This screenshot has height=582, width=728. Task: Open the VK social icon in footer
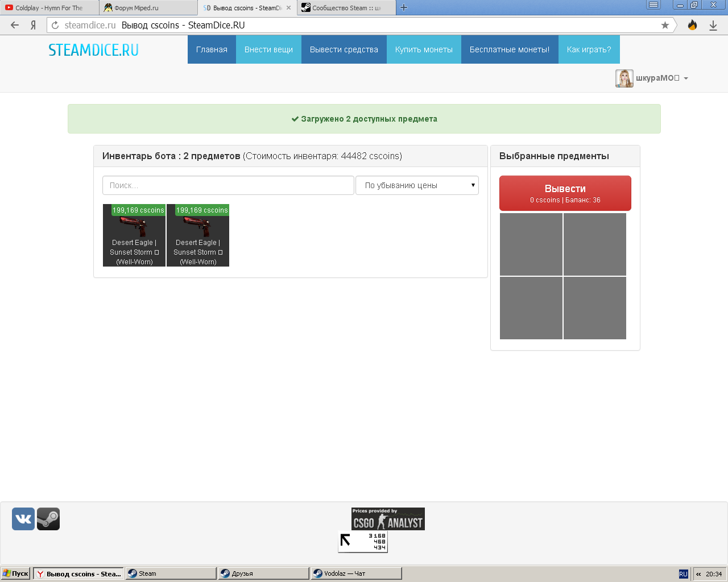[x=23, y=519]
